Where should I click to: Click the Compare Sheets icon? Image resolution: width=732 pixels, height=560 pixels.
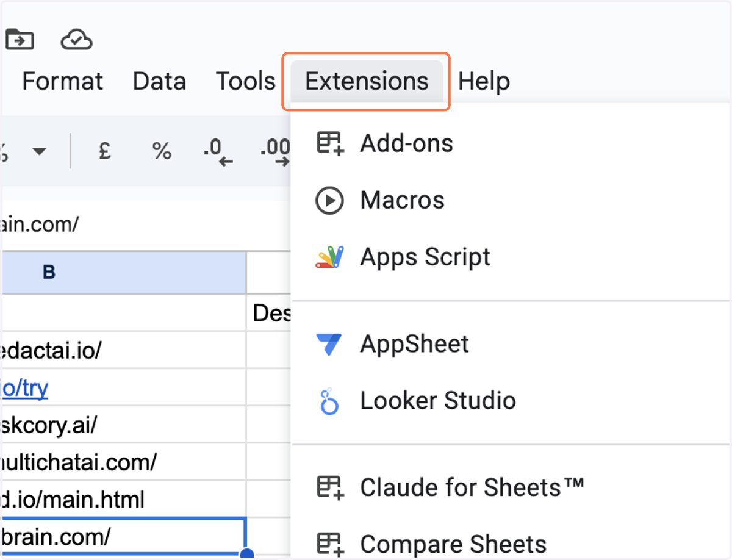pyautogui.click(x=330, y=544)
